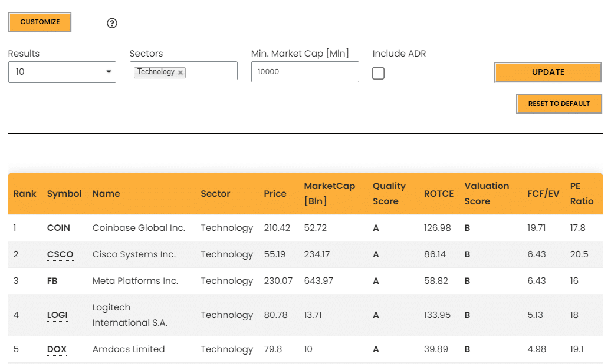Select Coinbase FCF/EV value 19.71
Viewport: 611px width, 364px height.
pos(537,228)
